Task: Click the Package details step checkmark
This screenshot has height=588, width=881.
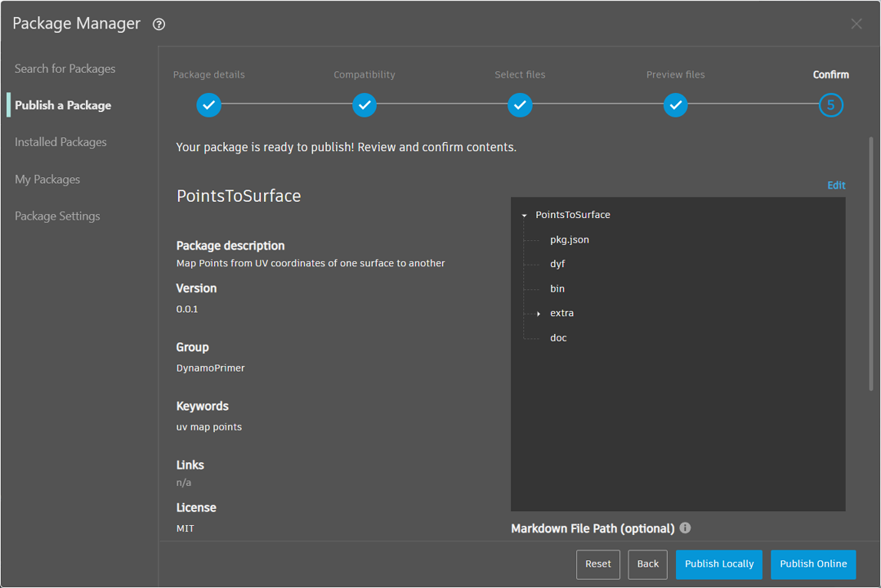Action: (x=208, y=105)
